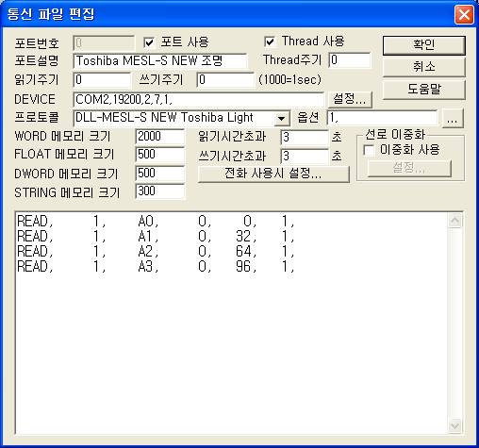479x448 pixels.
Task: Click the DEVICE field showing COM2,19200
Action: [x=198, y=100]
